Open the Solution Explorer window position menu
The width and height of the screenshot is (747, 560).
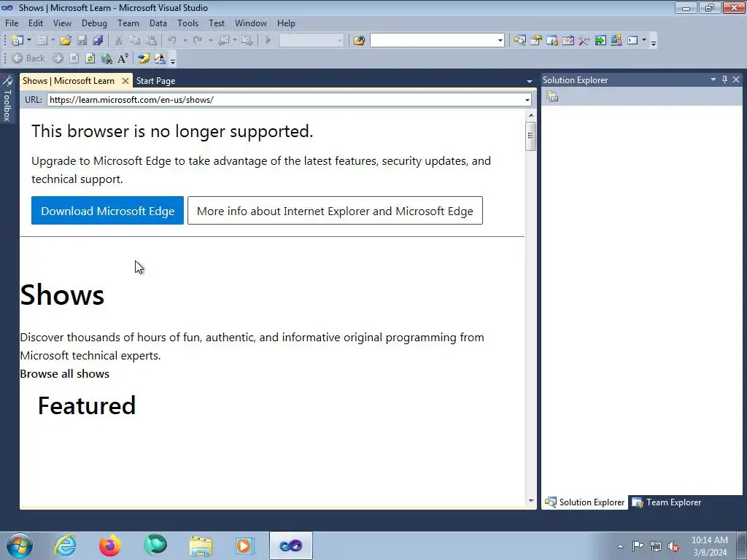[x=713, y=79]
